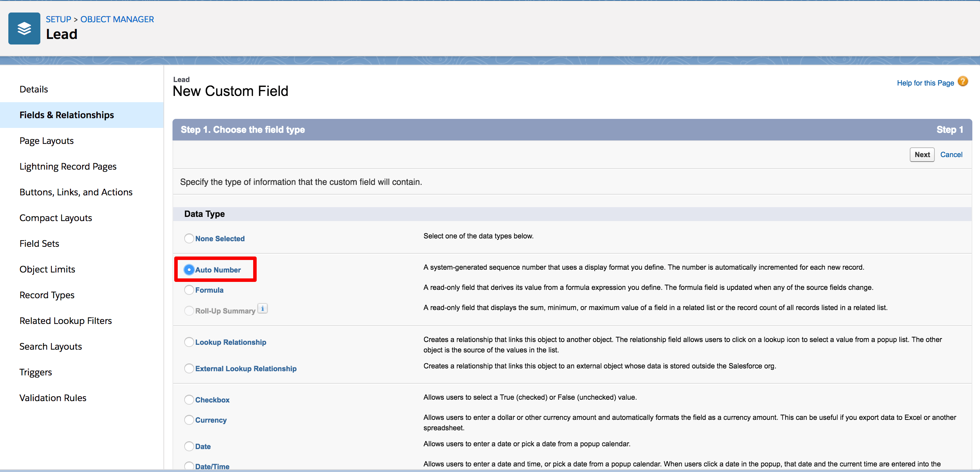This screenshot has height=472, width=980.
Task: Select the Auto Number radio button
Action: coord(189,270)
